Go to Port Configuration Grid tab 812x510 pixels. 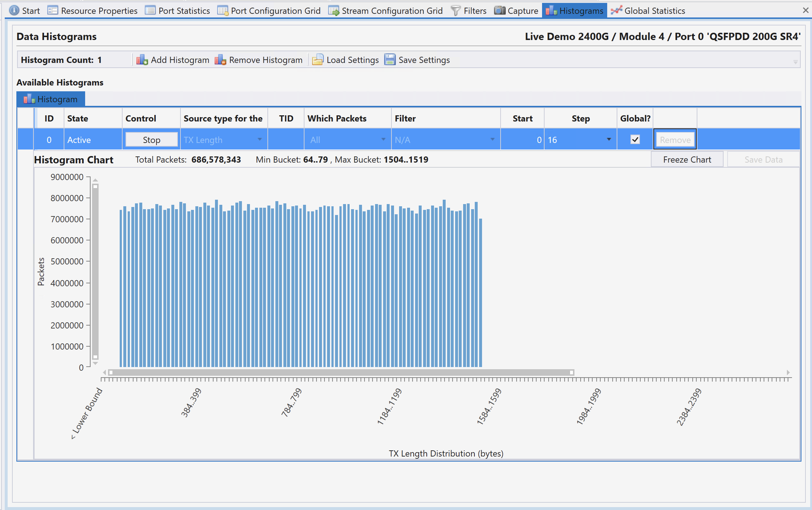(269, 11)
